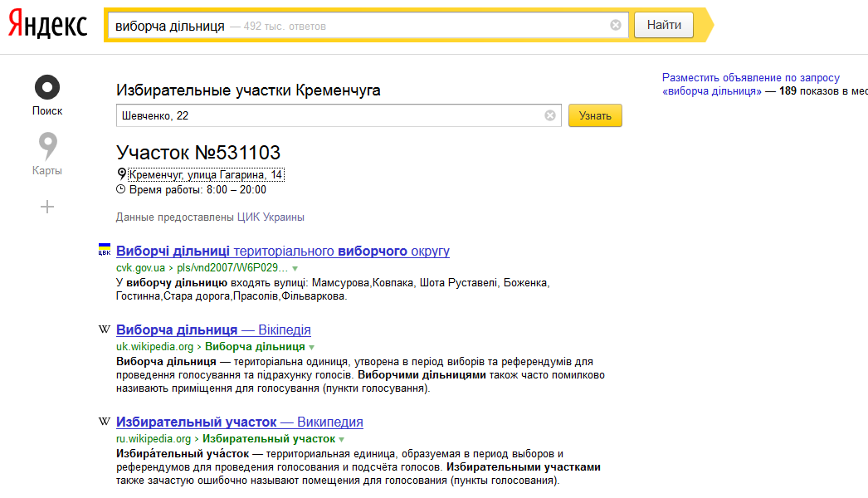The height and width of the screenshot is (498, 868).
Task: Click the plus icon in sidebar
Action: pyautogui.click(x=47, y=207)
